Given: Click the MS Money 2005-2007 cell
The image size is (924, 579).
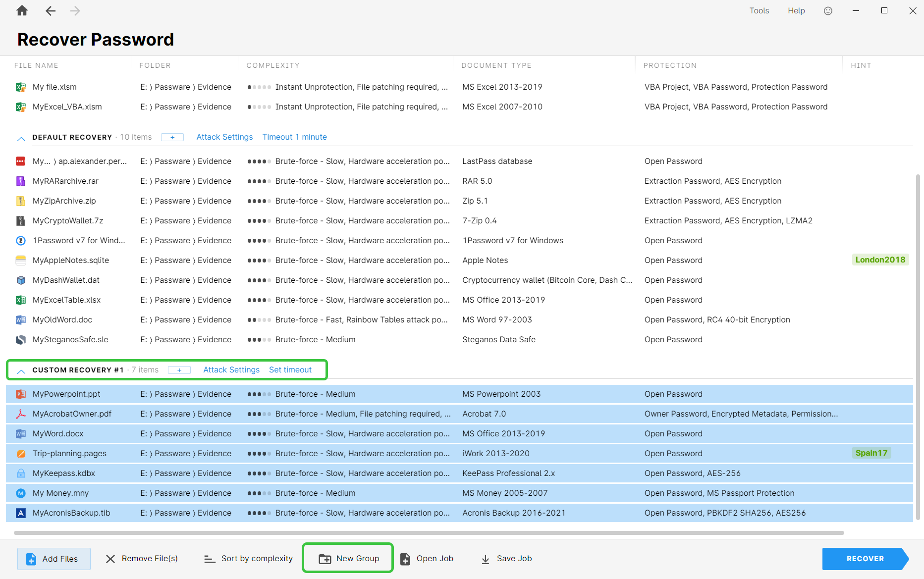Looking at the screenshot, I should click(505, 493).
